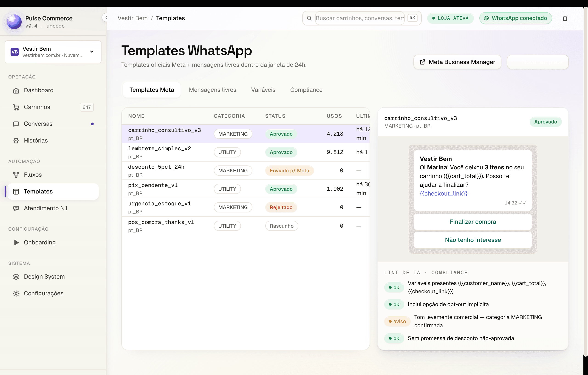The width and height of the screenshot is (588, 375).
Task: Select the carrinho_consultivo_v3 template row
Action: 245,134
